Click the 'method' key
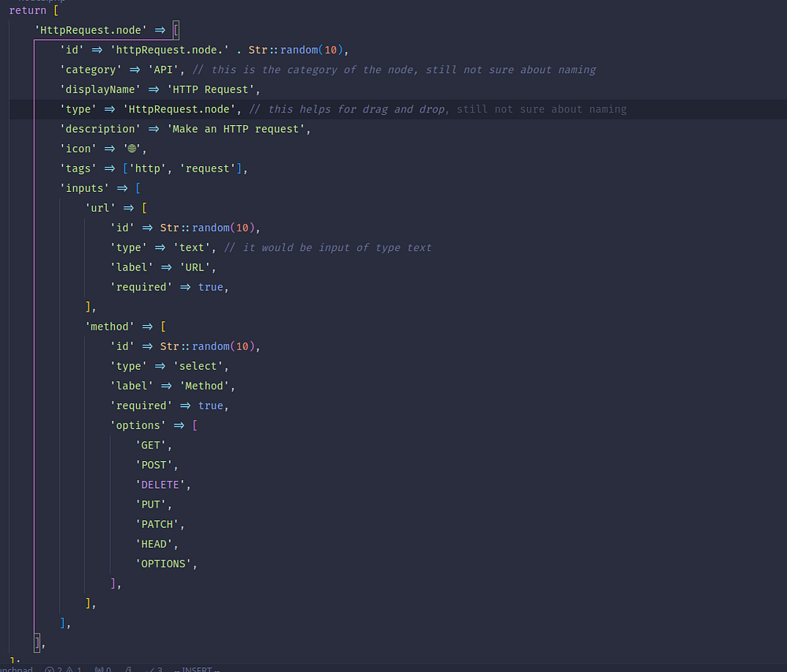Image resolution: width=787 pixels, height=672 pixels. 110,327
